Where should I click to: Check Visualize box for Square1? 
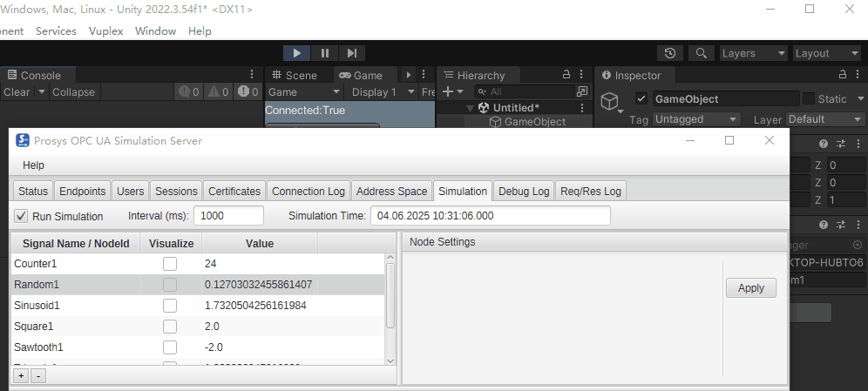(170, 327)
